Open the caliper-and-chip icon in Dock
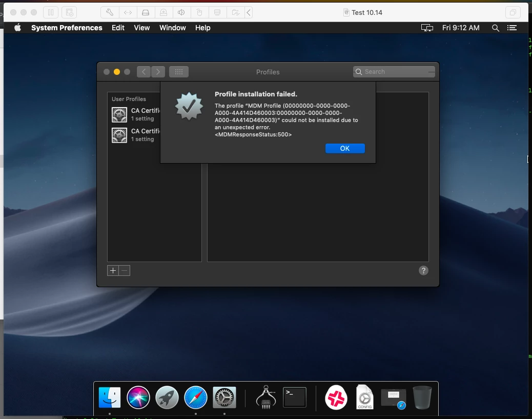532x419 pixels. point(266,397)
